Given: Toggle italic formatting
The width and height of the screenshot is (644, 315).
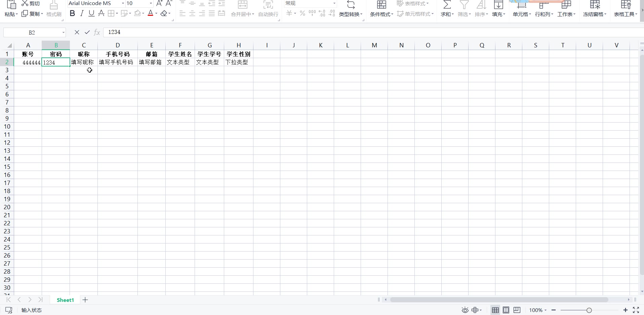Looking at the screenshot, I should click(x=82, y=13).
